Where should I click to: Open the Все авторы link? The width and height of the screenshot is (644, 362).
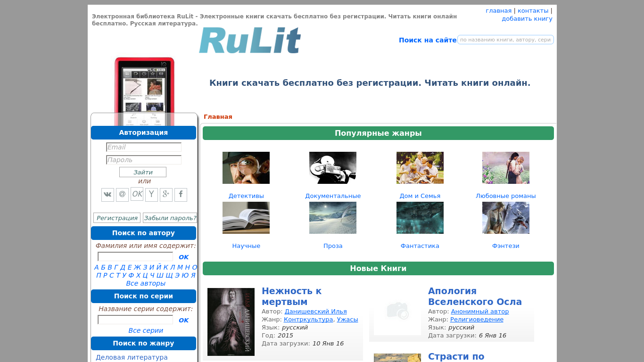146,283
